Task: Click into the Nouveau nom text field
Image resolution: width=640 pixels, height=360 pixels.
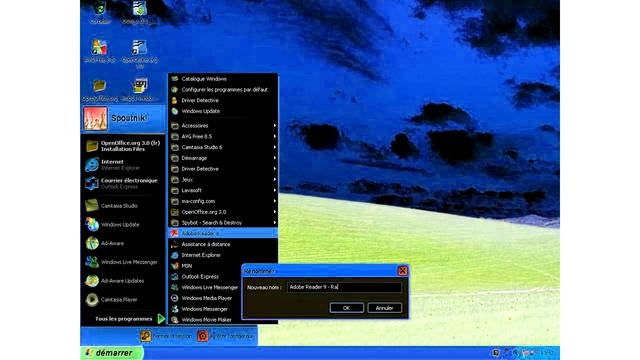Action: (x=344, y=287)
